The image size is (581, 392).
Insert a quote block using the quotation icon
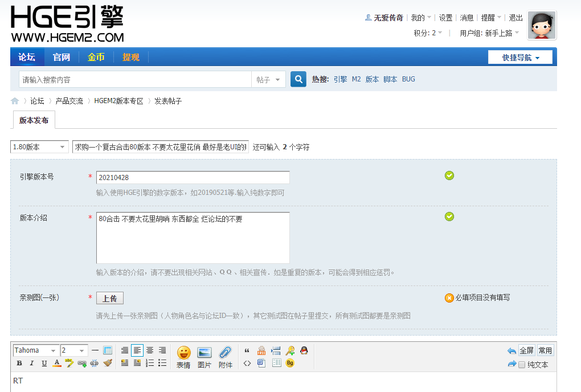[x=247, y=350]
